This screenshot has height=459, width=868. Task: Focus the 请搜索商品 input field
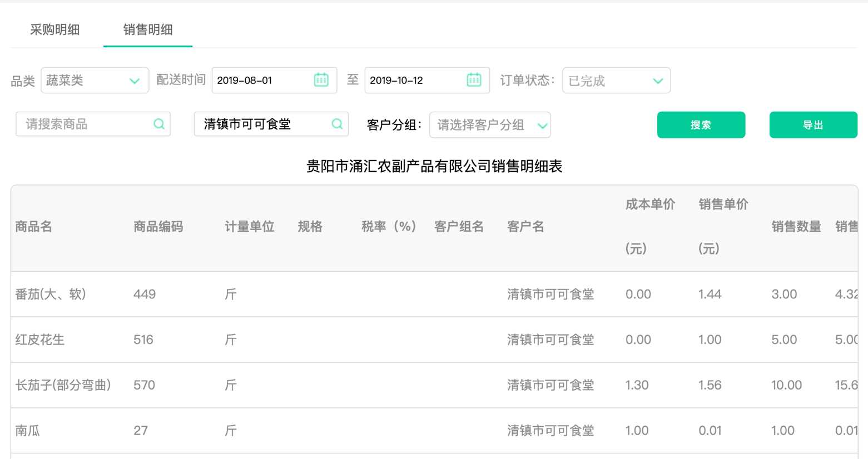86,124
